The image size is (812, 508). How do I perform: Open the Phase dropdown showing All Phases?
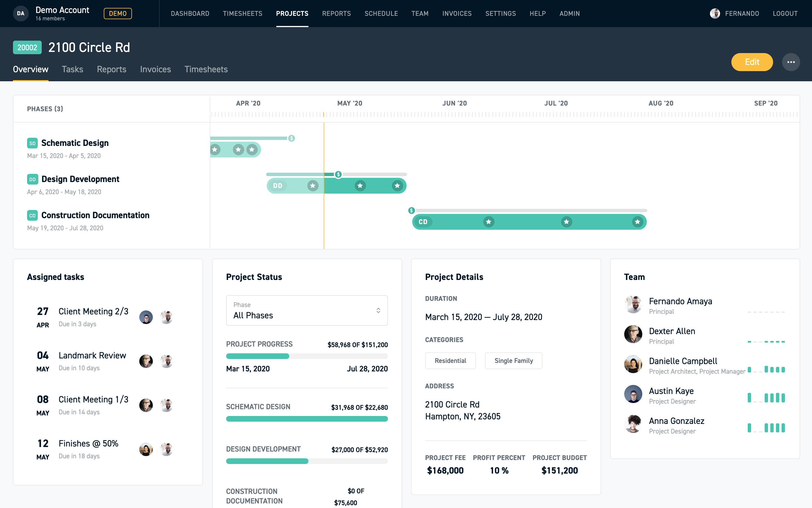(x=307, y=310)
